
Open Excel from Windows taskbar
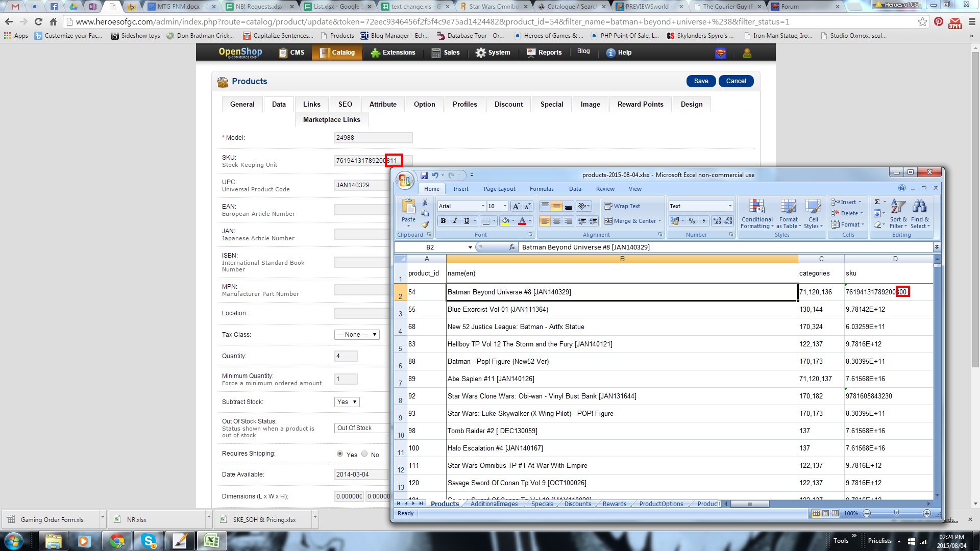click(x=211, y=541)
